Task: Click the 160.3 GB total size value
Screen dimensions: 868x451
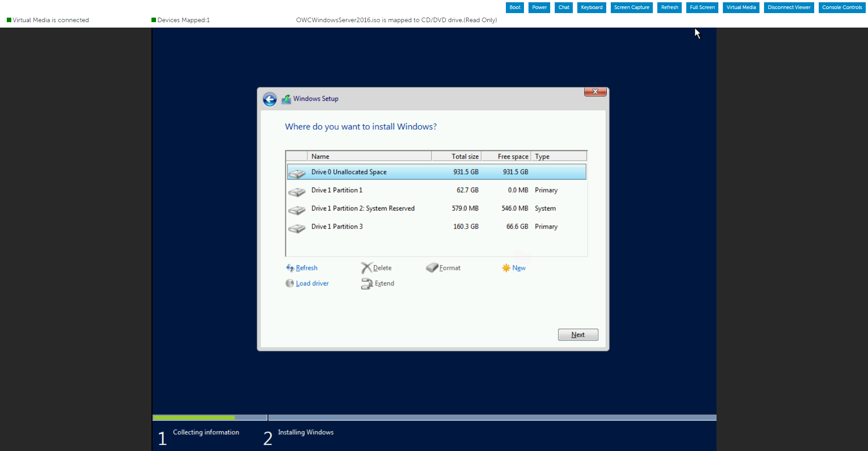Action: 466,227
